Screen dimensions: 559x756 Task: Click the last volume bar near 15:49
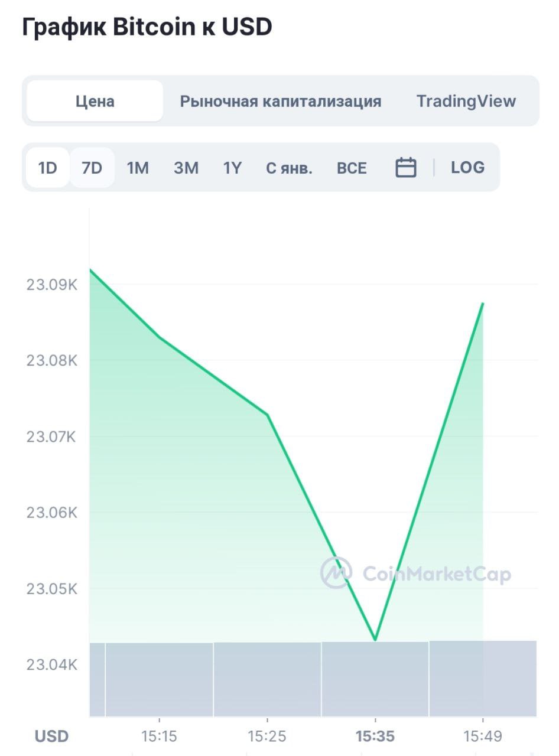483,679
